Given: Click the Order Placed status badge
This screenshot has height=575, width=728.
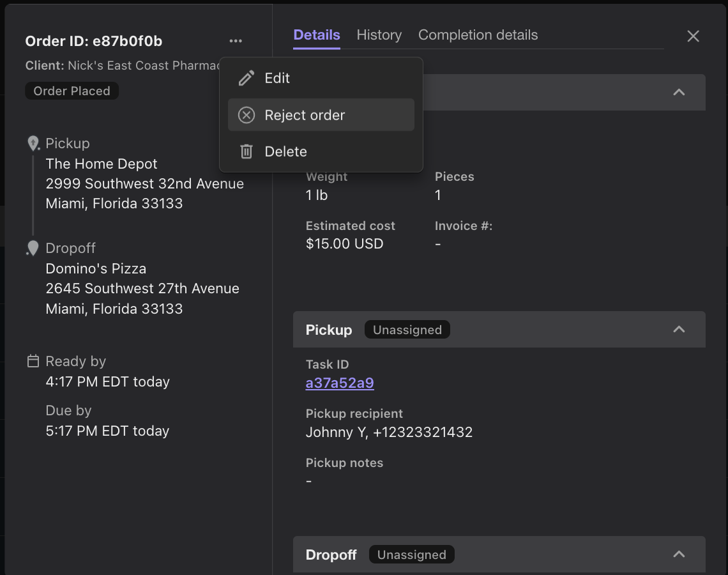Looking at the screenshot, I should click(72, 90).
